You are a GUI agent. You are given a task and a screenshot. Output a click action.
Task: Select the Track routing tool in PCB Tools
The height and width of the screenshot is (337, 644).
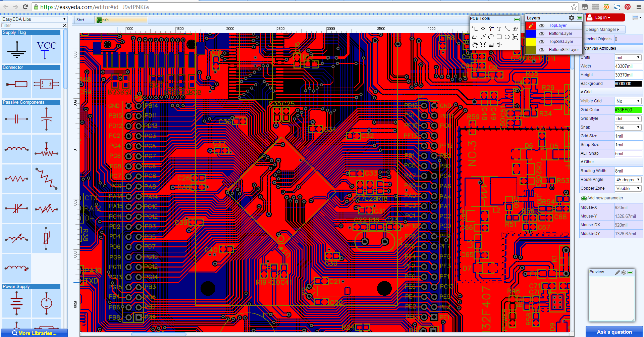(475, 29)
